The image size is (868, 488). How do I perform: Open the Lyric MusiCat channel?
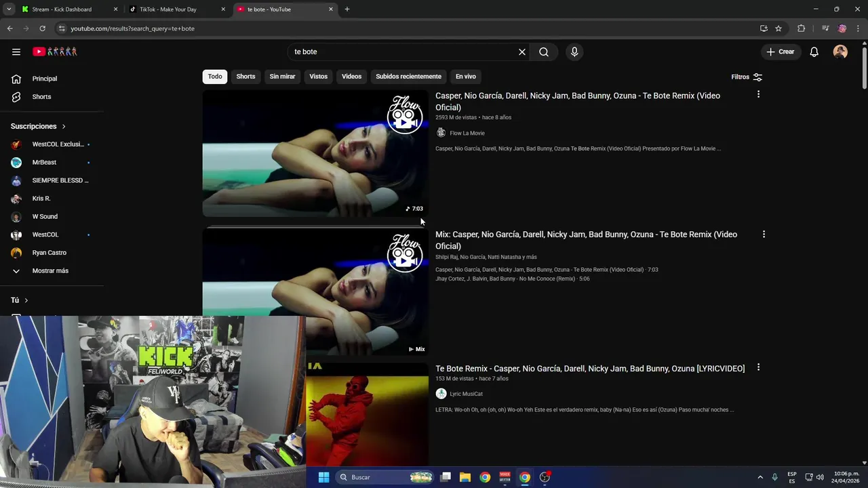467,394
